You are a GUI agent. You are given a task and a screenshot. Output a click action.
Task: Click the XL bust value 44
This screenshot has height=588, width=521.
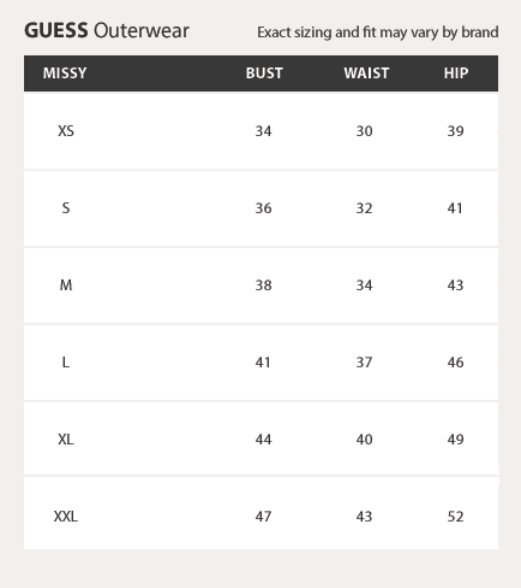pyautogui.click(x=263, y=439)
